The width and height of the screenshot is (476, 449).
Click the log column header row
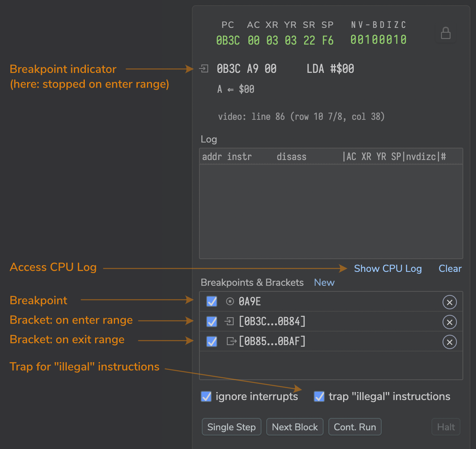tap(331, 157)
